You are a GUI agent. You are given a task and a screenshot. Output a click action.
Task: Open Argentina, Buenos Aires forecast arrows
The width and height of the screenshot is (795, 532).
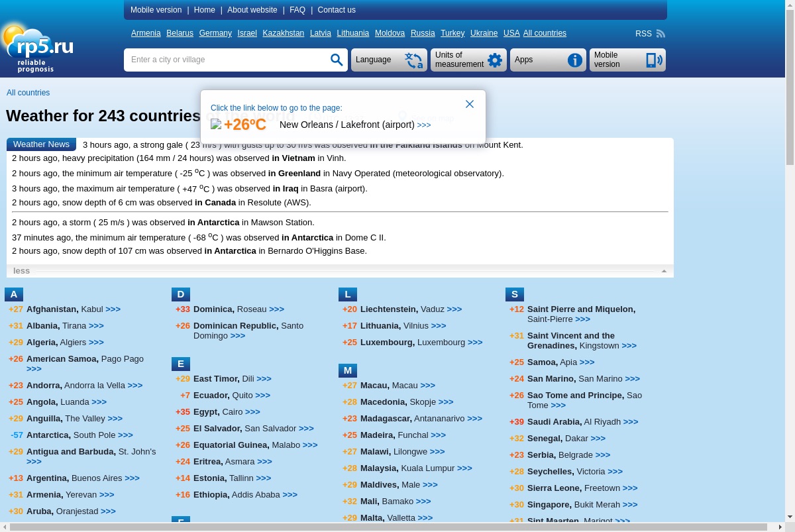132,478
